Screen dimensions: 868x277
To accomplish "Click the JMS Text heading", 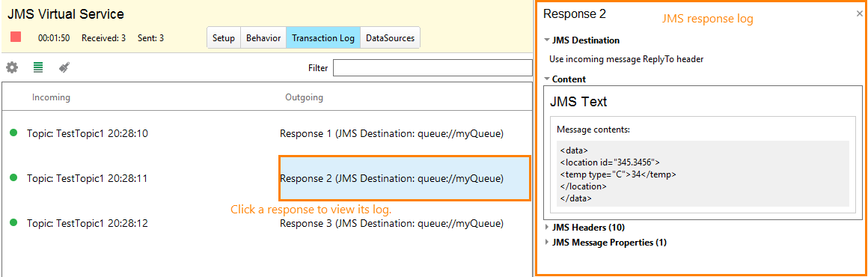I will pos(578,102).
